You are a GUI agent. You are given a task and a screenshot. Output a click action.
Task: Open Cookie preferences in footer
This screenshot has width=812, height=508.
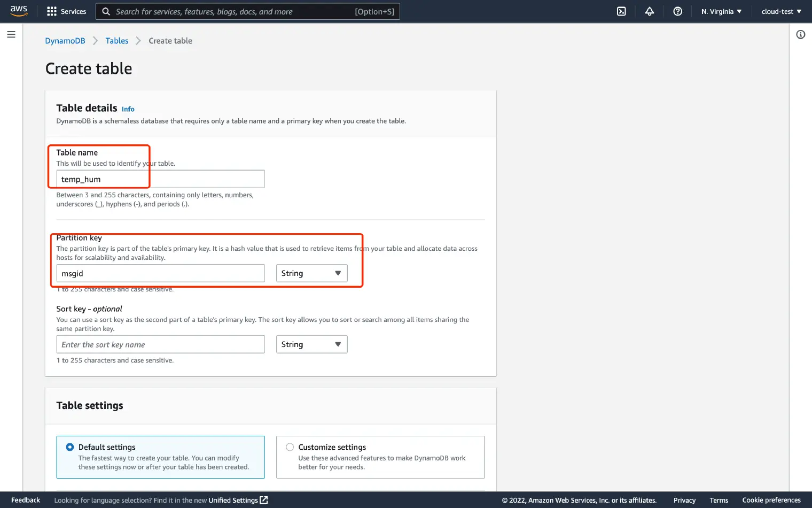(x=771, y=500)
